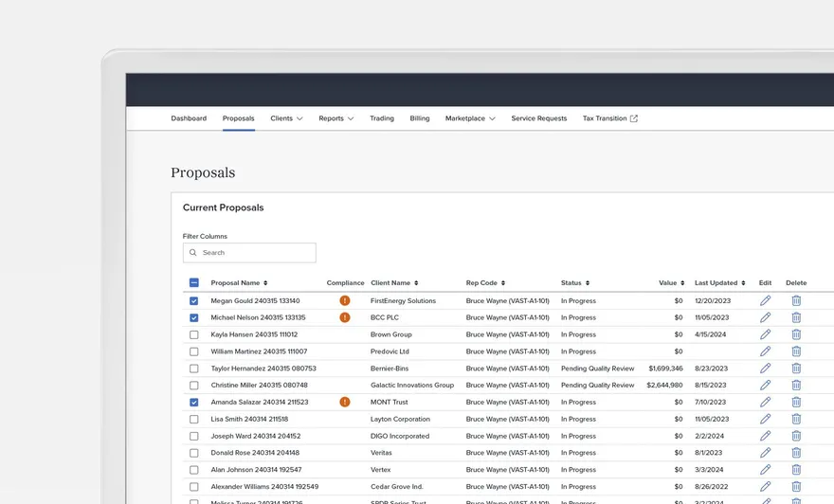Open Tax Transition external link
This screenshot has height=504, width=834.
pyautogui.click(x=610, y=118)
